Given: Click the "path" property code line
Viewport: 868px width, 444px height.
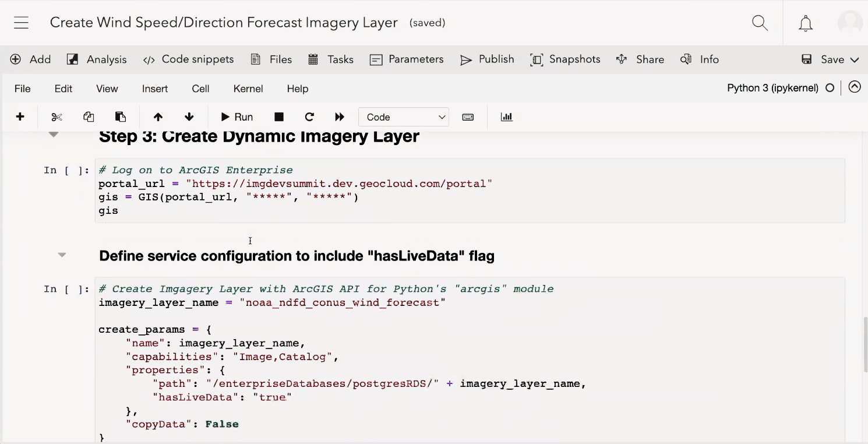Looking at the screenshot, I should pos(369,383).
